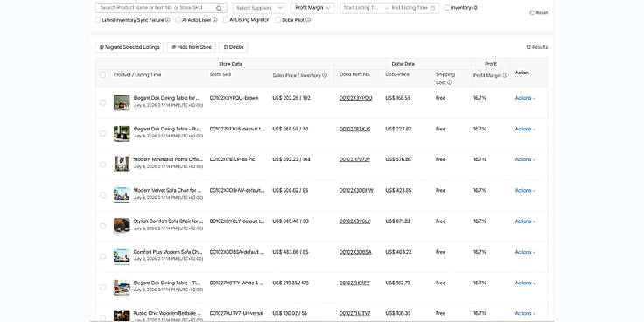Screen dimensions: 644x322
Task: Select row checkbox for Modern Velvet Sofa Chair
Action: point(102,195)
